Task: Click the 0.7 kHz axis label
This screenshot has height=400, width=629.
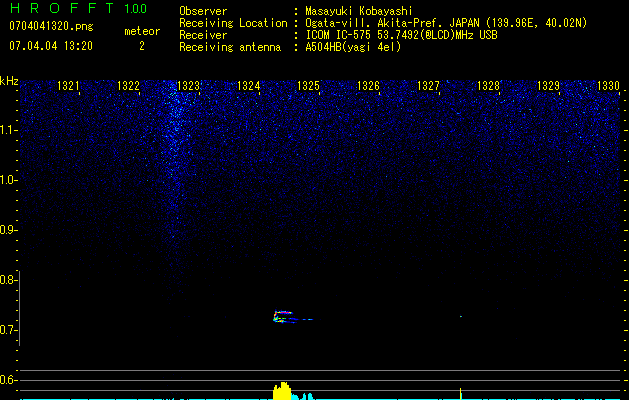Action: click(x=8, y=330)
